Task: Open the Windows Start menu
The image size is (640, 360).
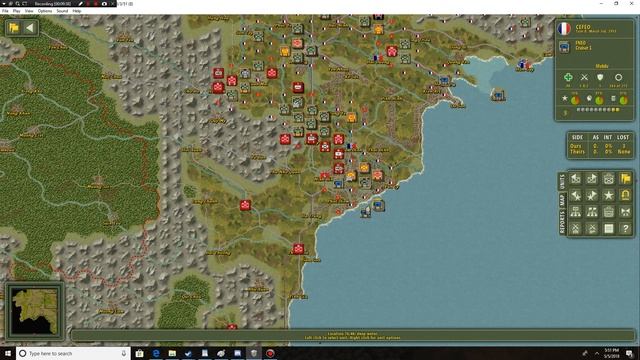Action: (x=8, y=353)
